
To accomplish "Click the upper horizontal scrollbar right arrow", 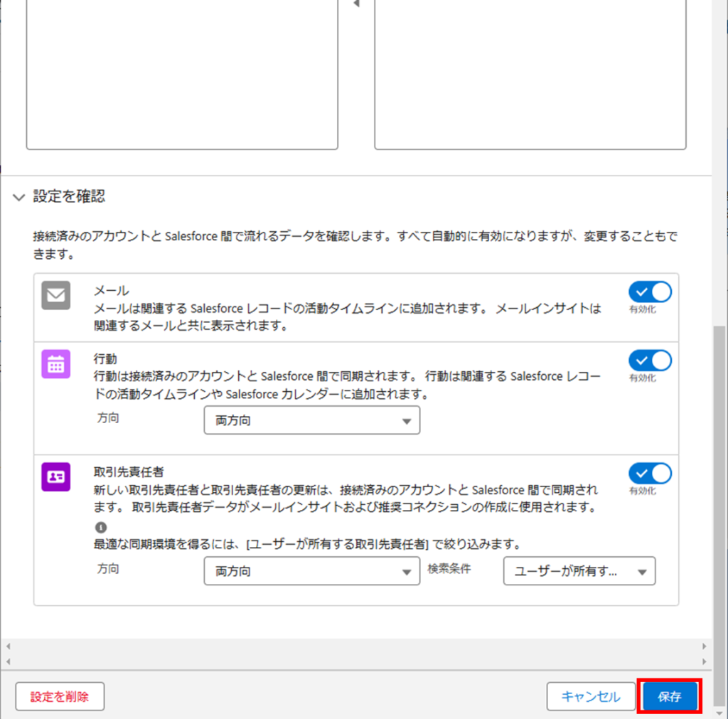I will tap(705, 646).
